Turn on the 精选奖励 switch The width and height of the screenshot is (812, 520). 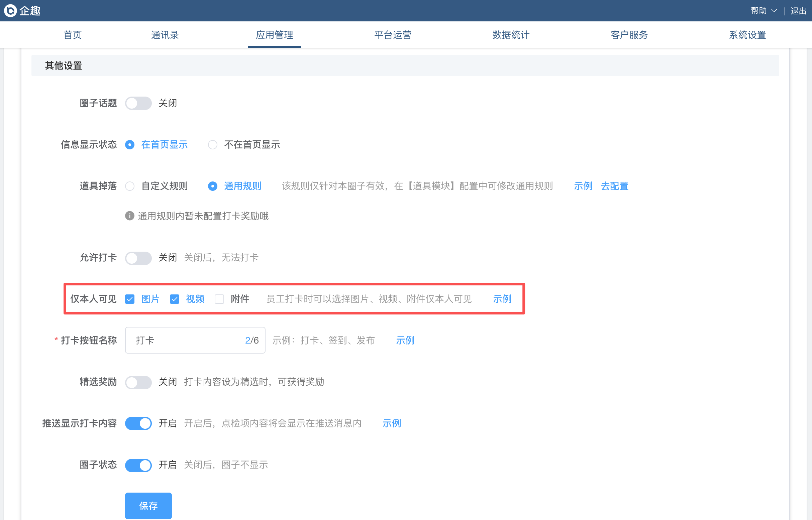(x=138, y=382)
